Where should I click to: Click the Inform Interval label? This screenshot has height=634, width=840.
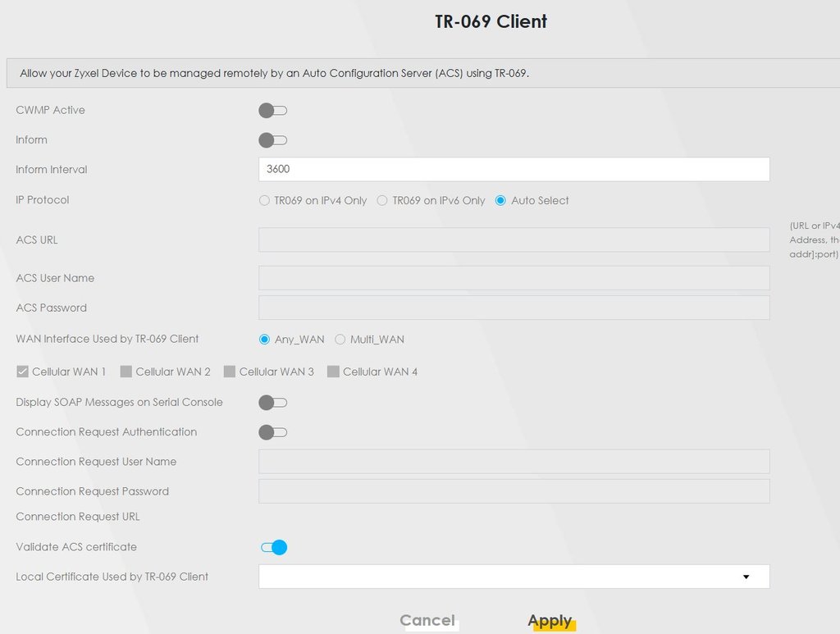point(52,170)
